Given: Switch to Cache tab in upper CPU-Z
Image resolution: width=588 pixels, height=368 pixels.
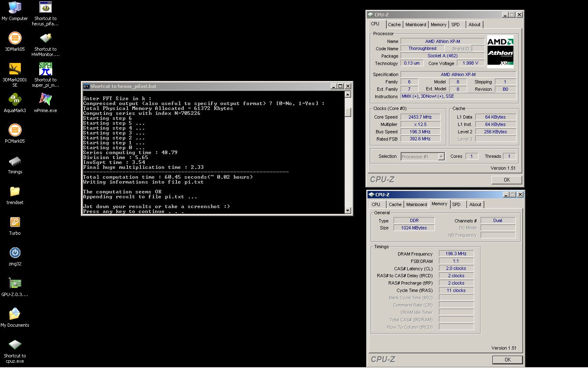Looking at the screenshot, I should [x=394, y=25].
